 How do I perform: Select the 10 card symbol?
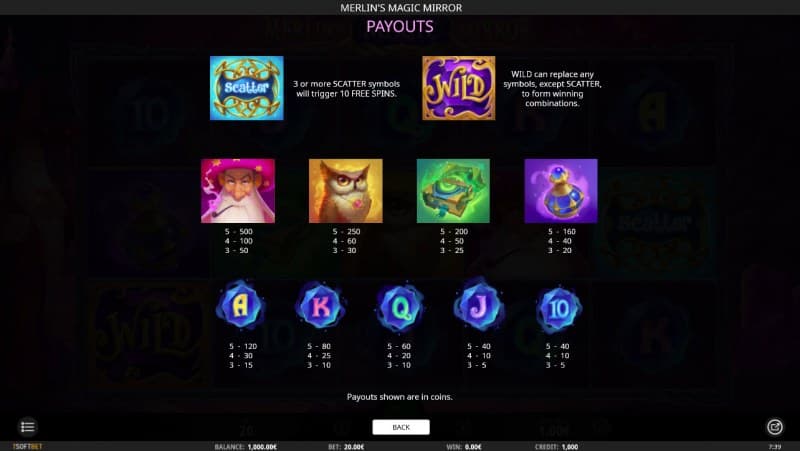pyautogui.click(x=559, y=309)
